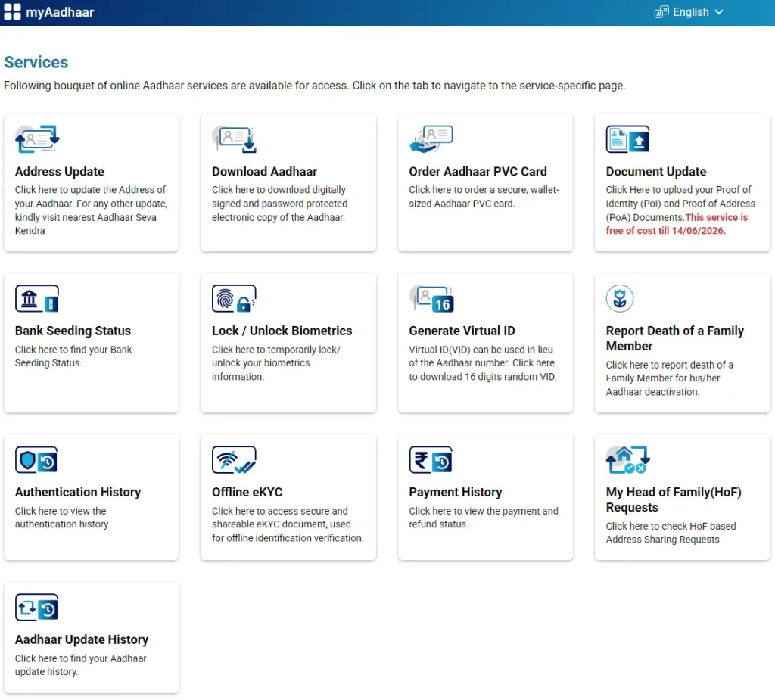The image size is (775, 700).
Task: Click the Address Update card icon
Action: pos(37,139)
